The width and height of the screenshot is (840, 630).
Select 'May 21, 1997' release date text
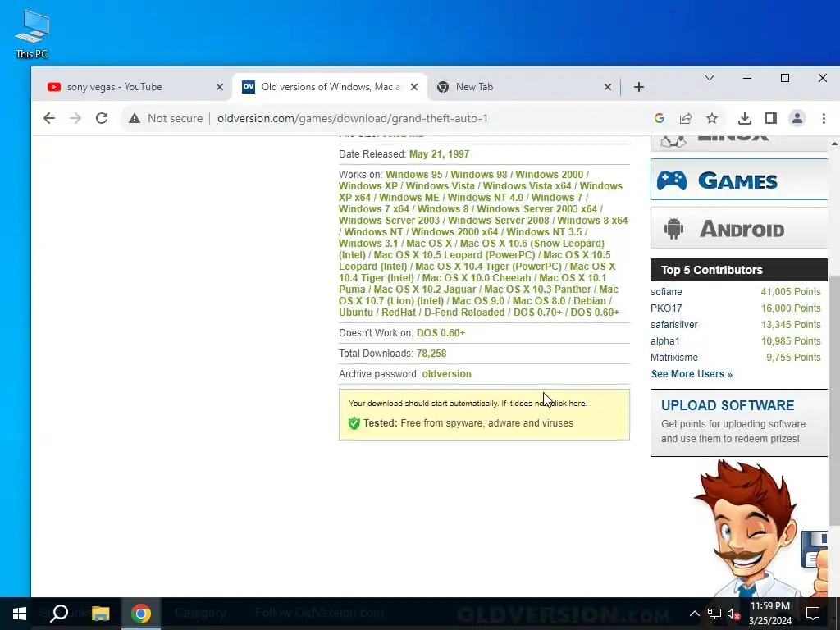click(440, 154)
